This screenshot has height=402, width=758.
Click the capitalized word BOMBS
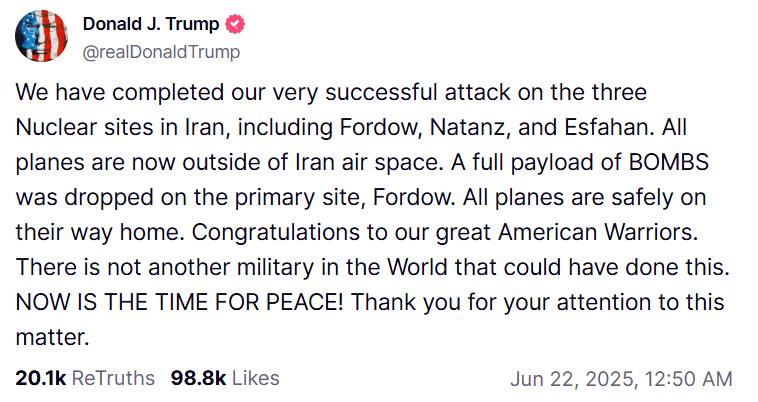pos(669,162)
